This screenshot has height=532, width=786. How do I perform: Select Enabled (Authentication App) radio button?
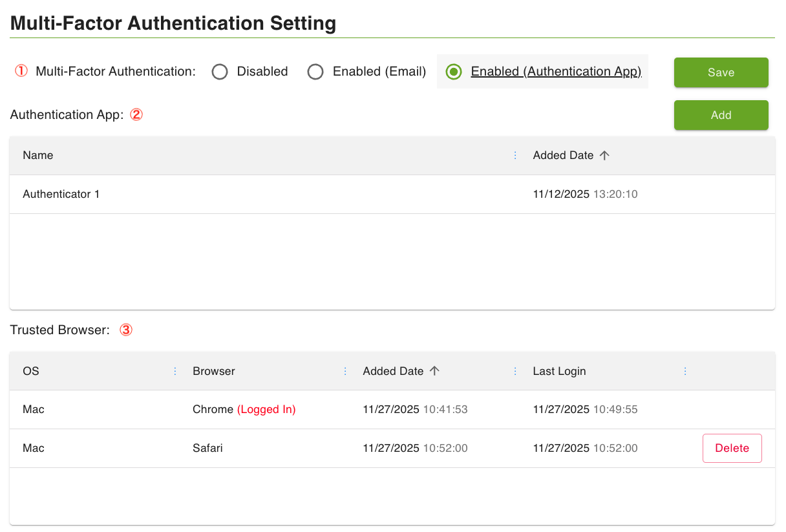coord(454,72)
